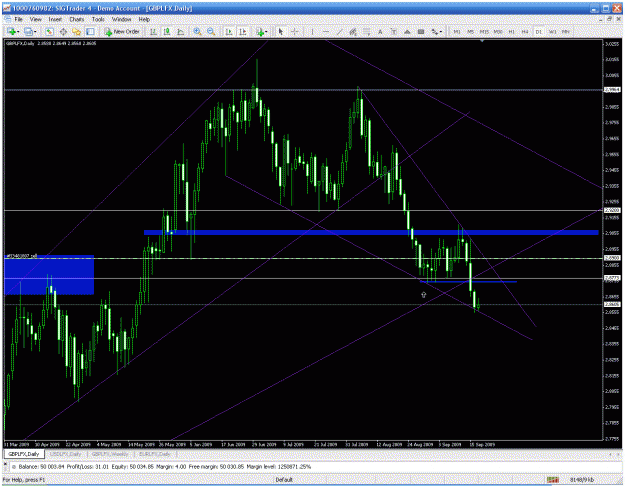
Task: Open the Help menu
Action: coord(144,19)
